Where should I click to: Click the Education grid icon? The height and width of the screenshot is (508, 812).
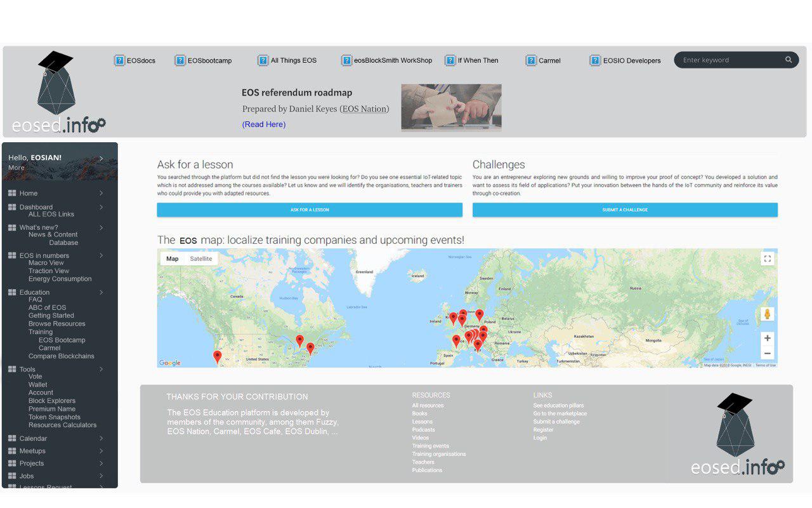[12, 292]
